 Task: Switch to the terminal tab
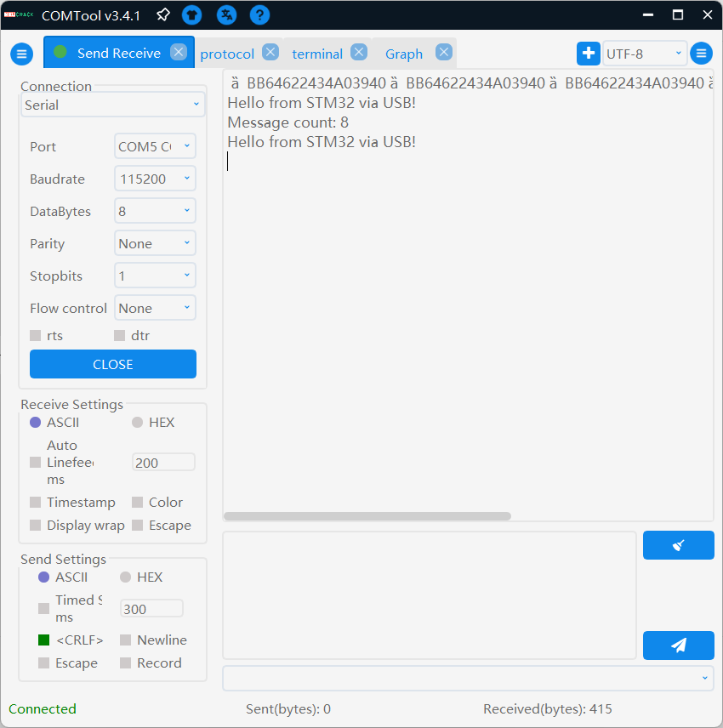click(x=317, y=54)
